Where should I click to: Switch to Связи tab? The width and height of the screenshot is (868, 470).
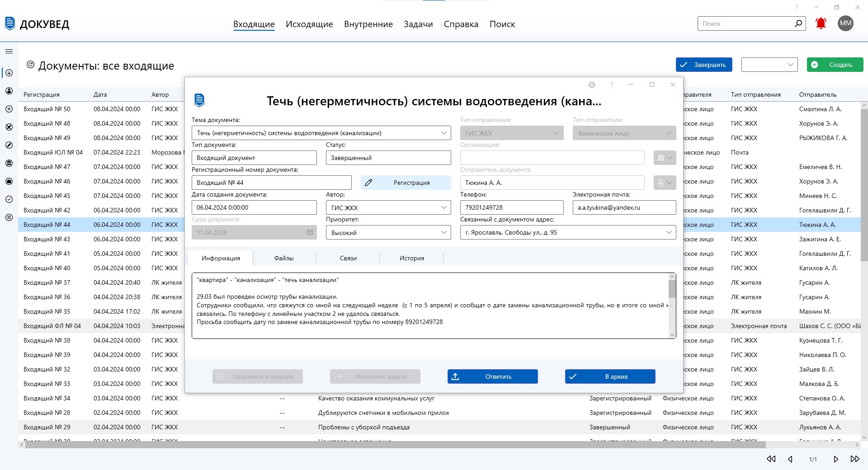pyautogui.click(x=348, y=258)
